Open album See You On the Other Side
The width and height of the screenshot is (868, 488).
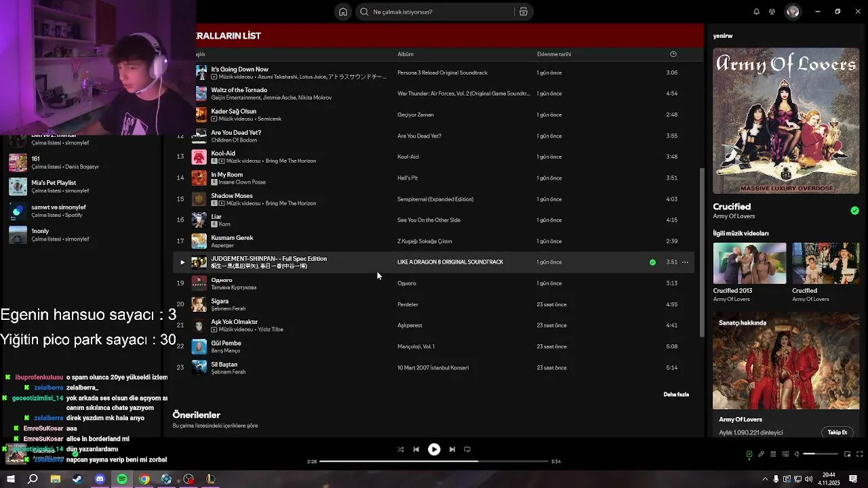tap(429, 220)
